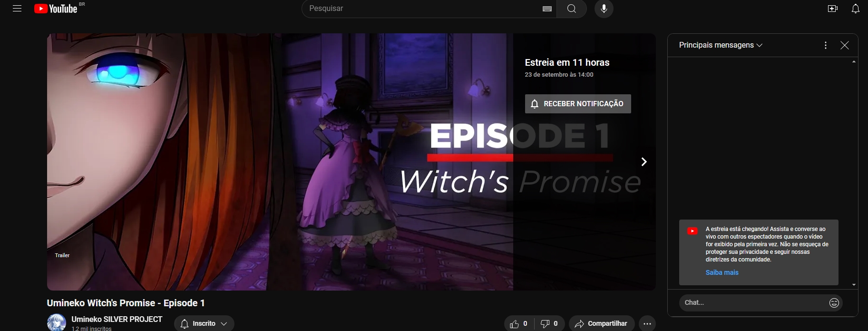Open the Saiba mais link
The height and width of the screenshot is (331, 868).
tap(722, 272)
